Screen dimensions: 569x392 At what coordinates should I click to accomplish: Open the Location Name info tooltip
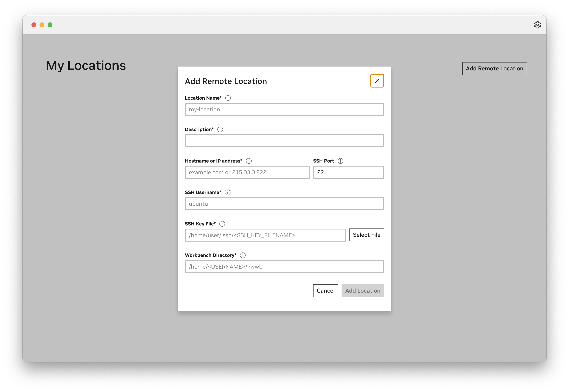[228, 98]
